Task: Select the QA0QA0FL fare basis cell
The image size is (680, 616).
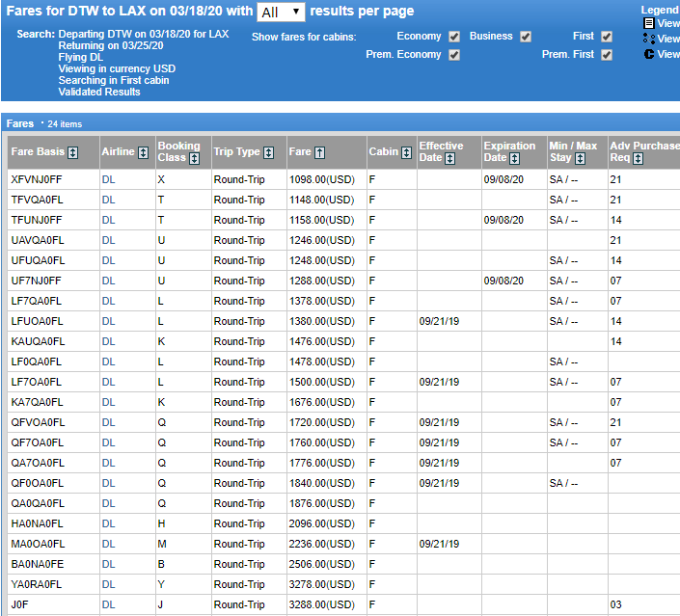Action: 53,503
